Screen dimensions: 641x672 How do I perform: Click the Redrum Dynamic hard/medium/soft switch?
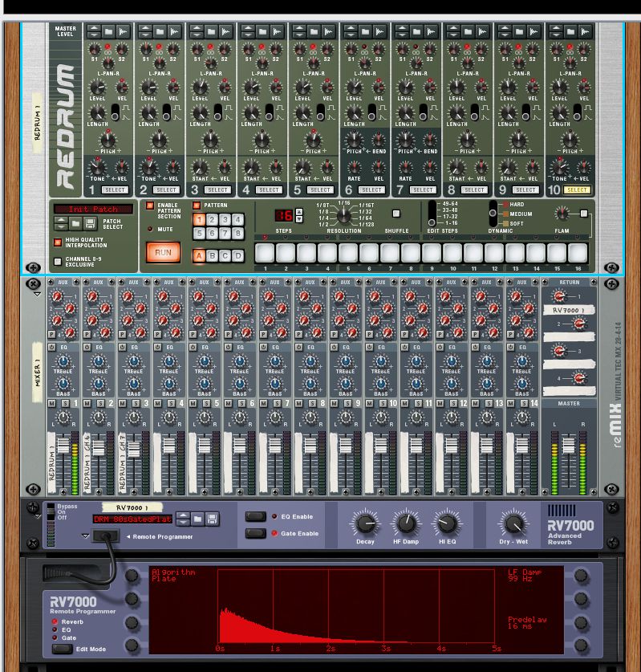493,213
